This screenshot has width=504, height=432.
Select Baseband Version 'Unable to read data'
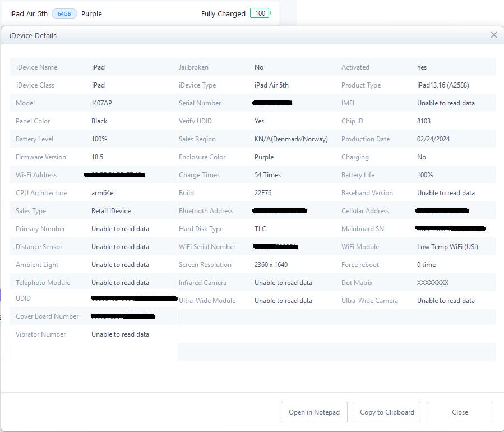coord(446,193)
